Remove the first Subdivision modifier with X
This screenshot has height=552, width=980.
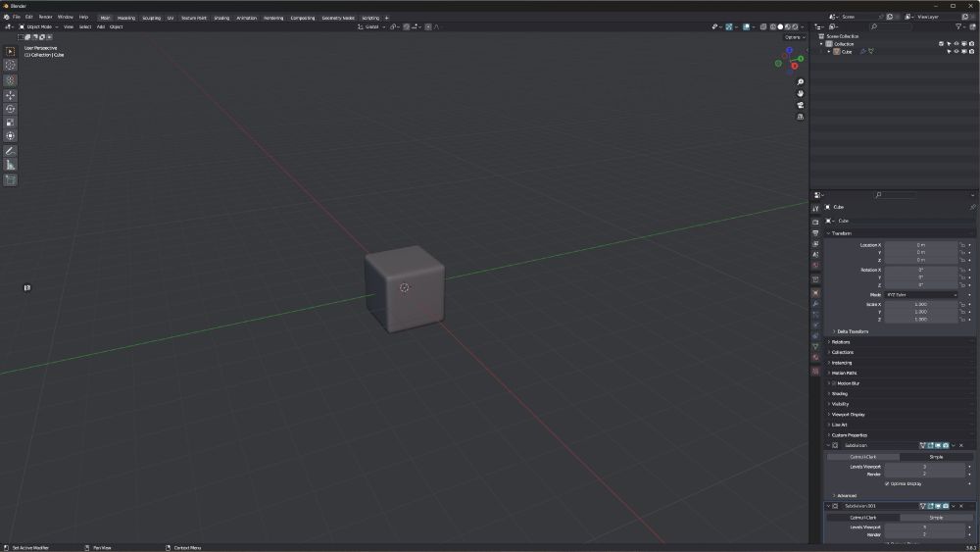[x=961, y=446]
